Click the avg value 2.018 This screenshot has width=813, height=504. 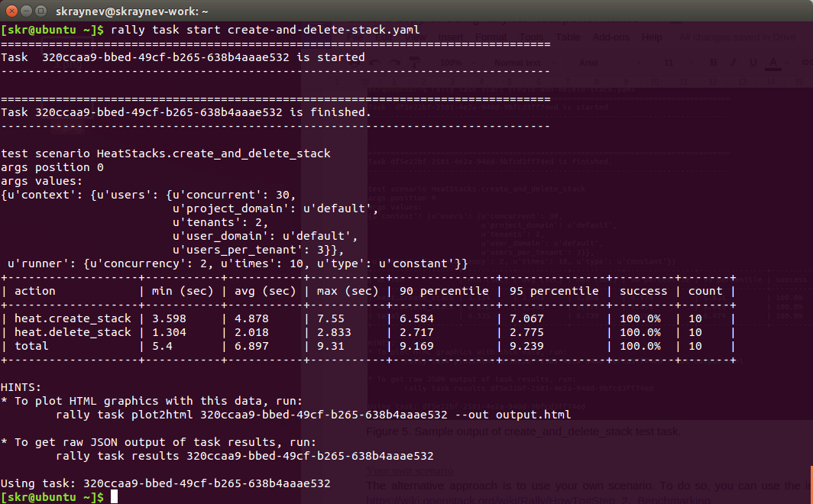point(251,332)
